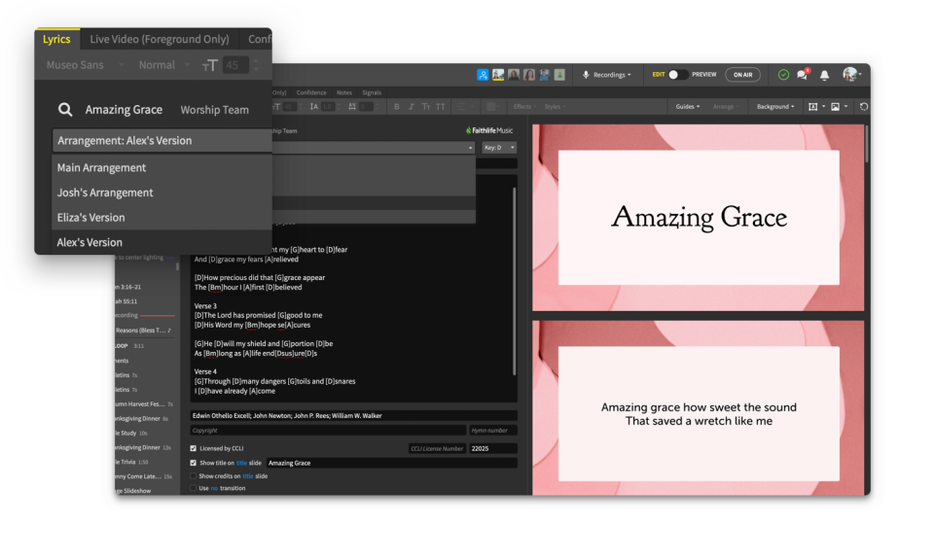Expand the Background dropdown
The height and width of the screenshot is (560, 934).
(x=775, y=106)
